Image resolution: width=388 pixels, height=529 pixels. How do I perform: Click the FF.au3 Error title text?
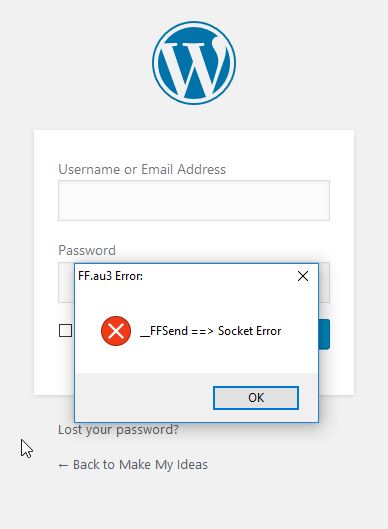click(111, 276)
